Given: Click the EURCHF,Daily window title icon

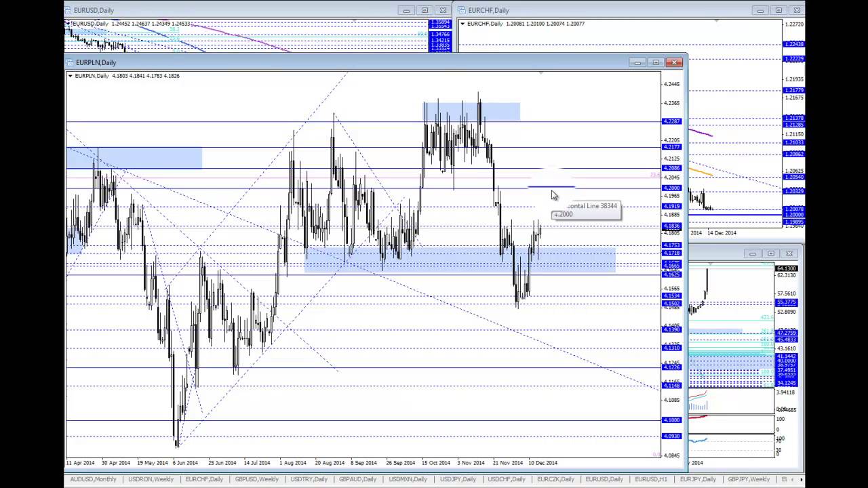Looking at the screenshot, I should pos(462,10).
